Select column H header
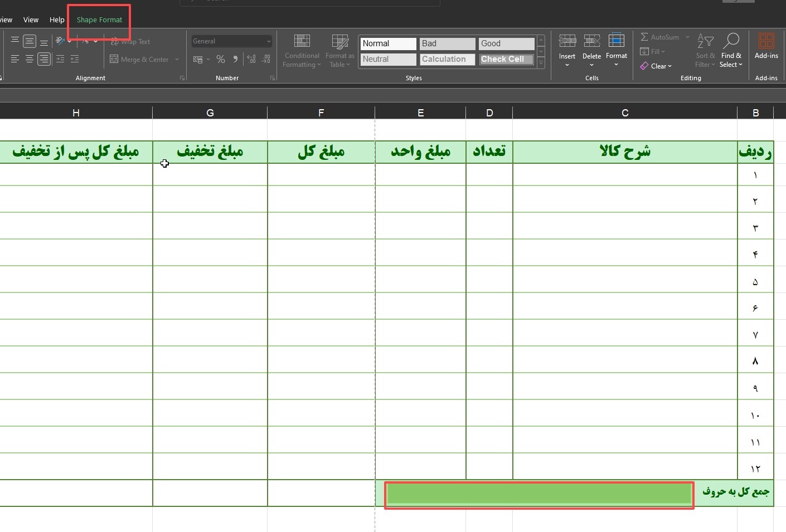 [76, 113]
